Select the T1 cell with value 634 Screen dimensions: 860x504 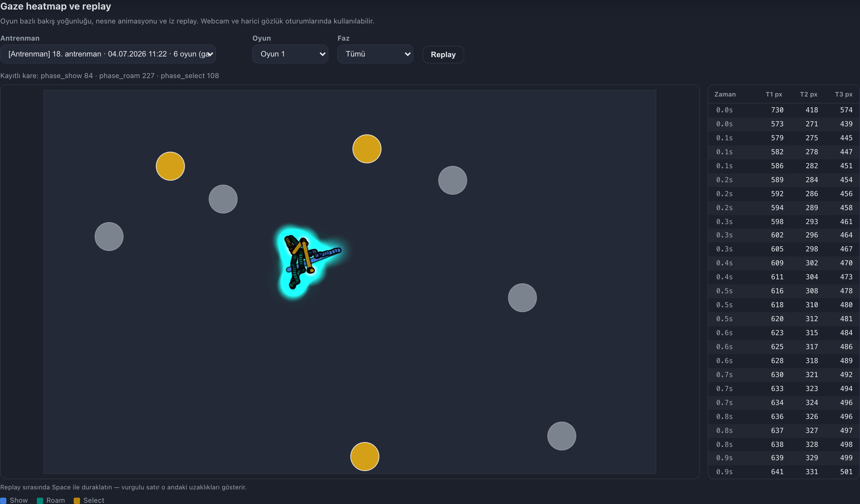(x=777, y=403)
